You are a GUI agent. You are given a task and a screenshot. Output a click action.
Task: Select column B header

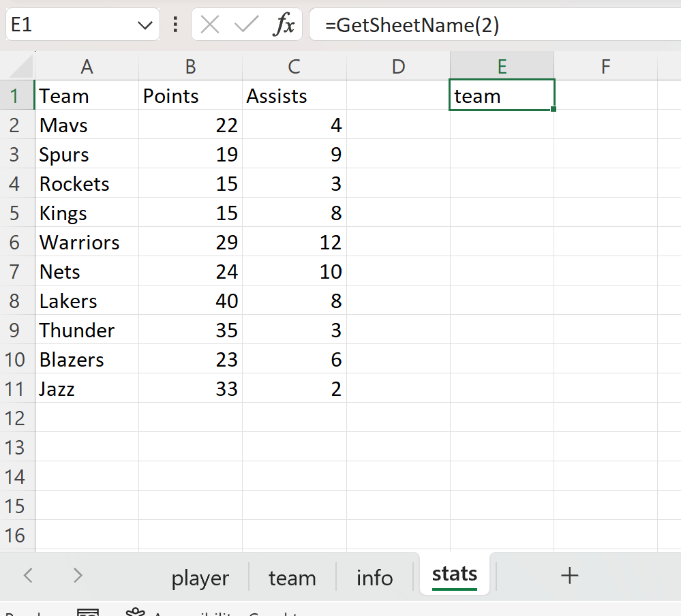(190, 66)
